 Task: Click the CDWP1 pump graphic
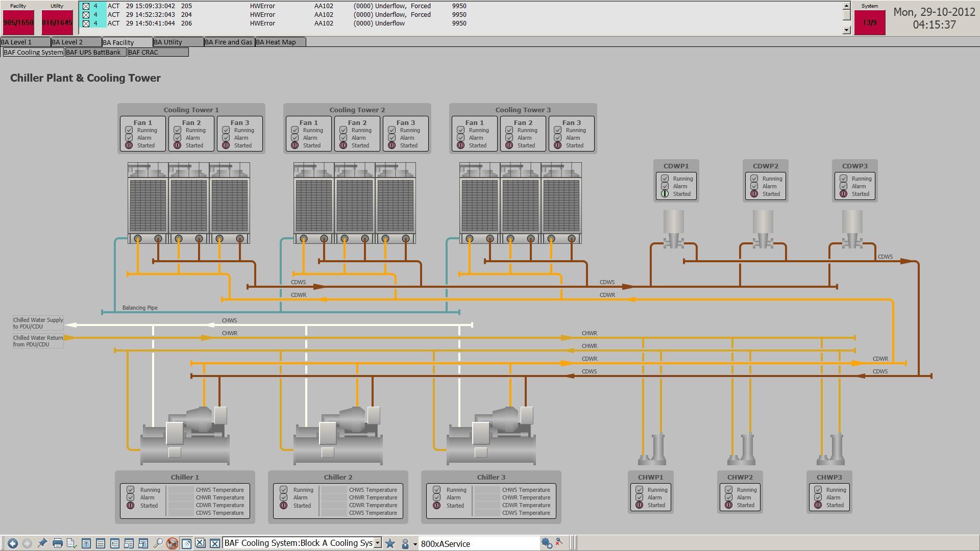[673, 230]
